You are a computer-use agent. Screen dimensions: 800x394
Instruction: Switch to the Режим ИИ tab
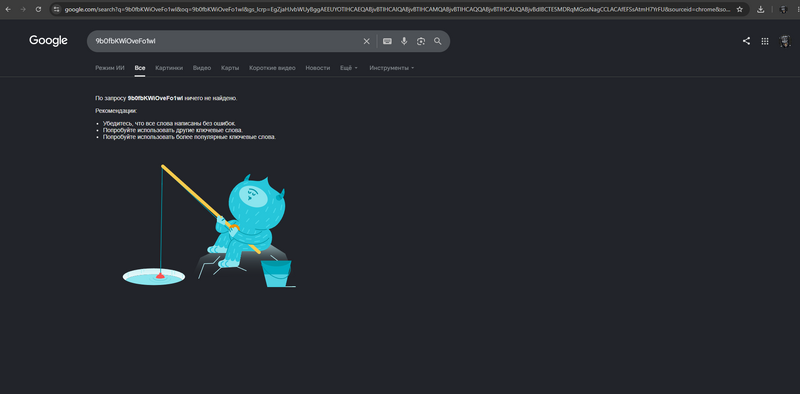click(x=110, y=68)
